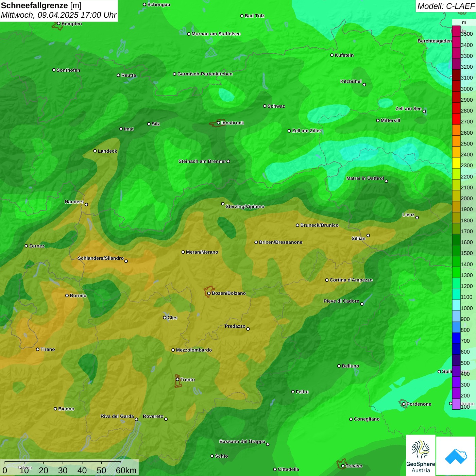Image resolution: width=476 pixels, height=476 pixels.
Task: Click the Bormio city marker dot
Action: (x=67, y=295)
